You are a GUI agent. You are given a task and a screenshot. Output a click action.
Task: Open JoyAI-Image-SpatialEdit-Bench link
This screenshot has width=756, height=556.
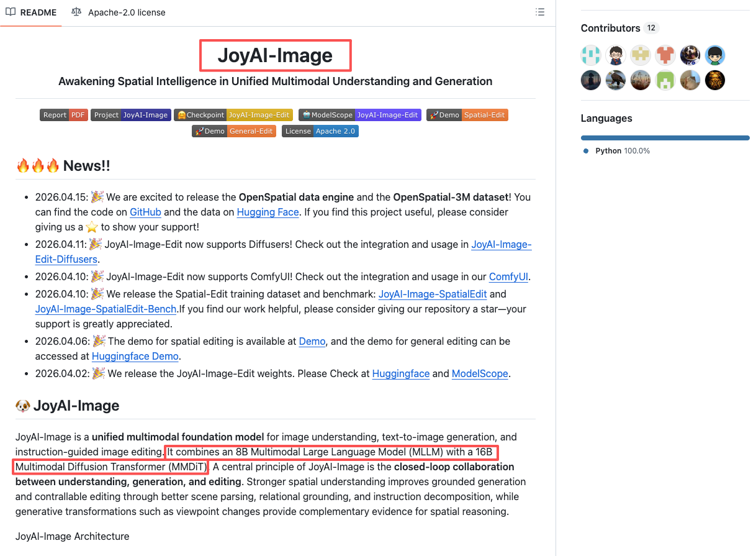pos(106,309)
